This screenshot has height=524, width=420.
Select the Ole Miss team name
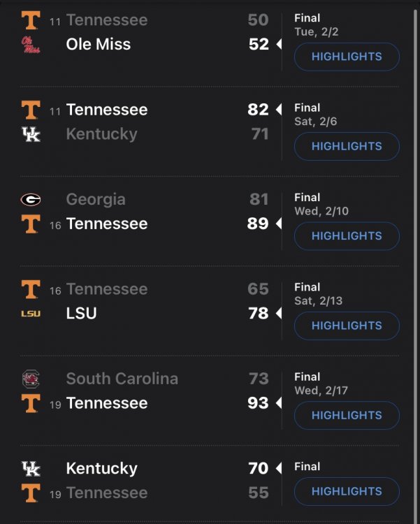(x=99, y=45)
